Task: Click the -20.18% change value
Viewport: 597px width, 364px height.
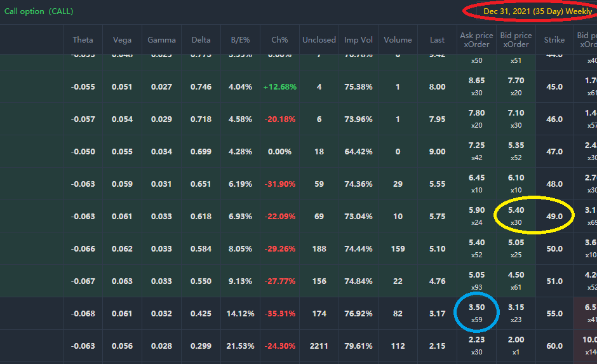Action: tap(280, 119)
